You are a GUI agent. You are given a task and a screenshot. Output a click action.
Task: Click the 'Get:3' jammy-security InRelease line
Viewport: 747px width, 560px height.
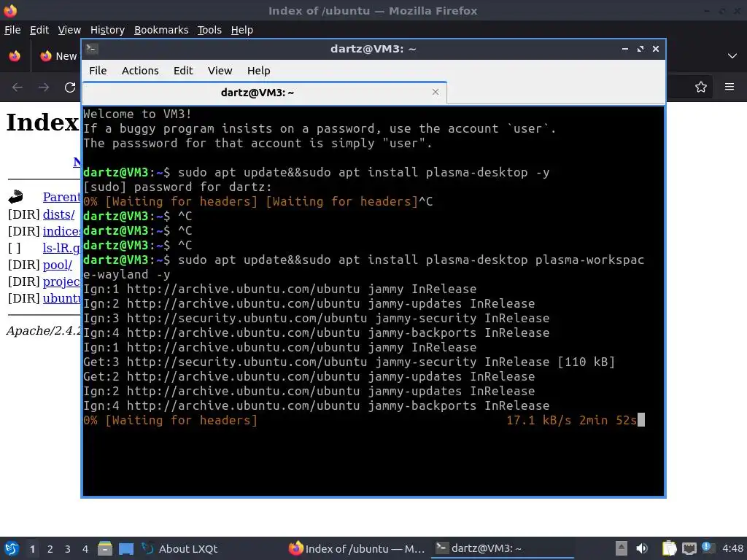(x=349, y=362)
